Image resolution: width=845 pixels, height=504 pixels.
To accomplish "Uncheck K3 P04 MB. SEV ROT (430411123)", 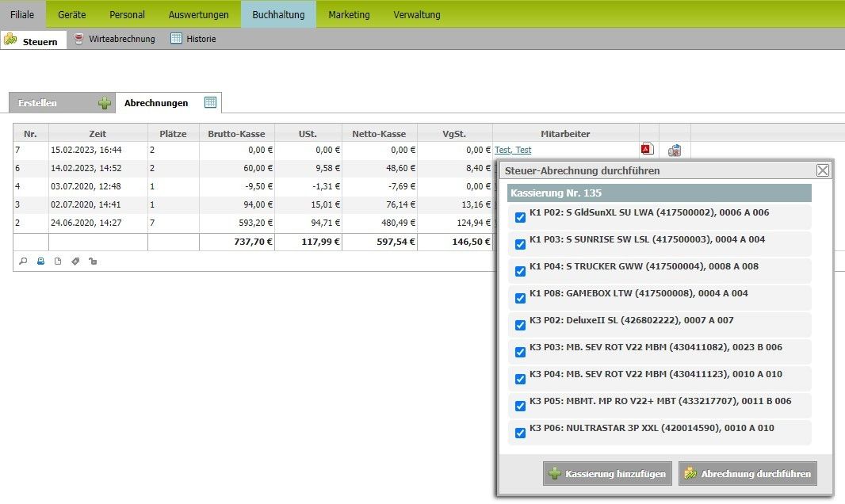I will [520, 379].
